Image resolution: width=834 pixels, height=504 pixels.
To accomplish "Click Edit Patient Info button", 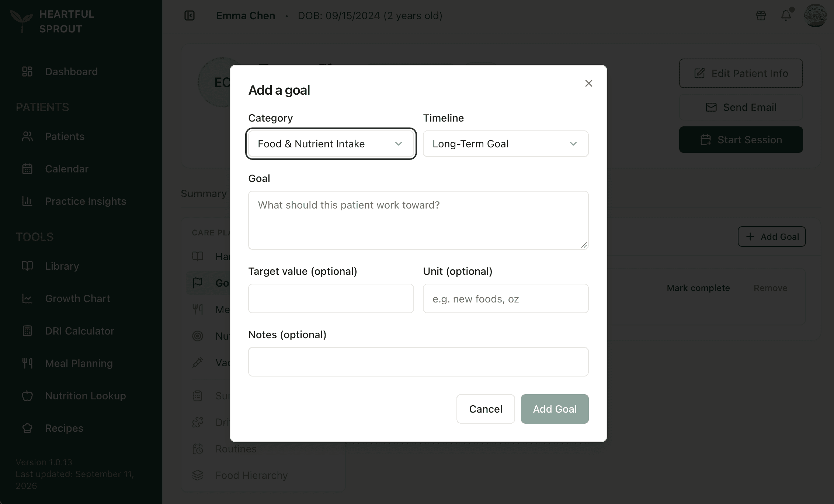I will coord(741,73).
